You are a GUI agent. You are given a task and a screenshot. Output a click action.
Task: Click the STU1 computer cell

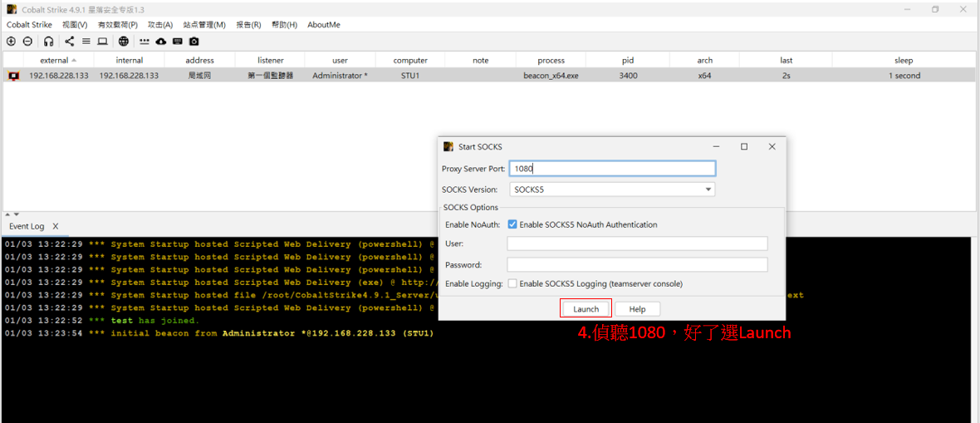[410, 76]
